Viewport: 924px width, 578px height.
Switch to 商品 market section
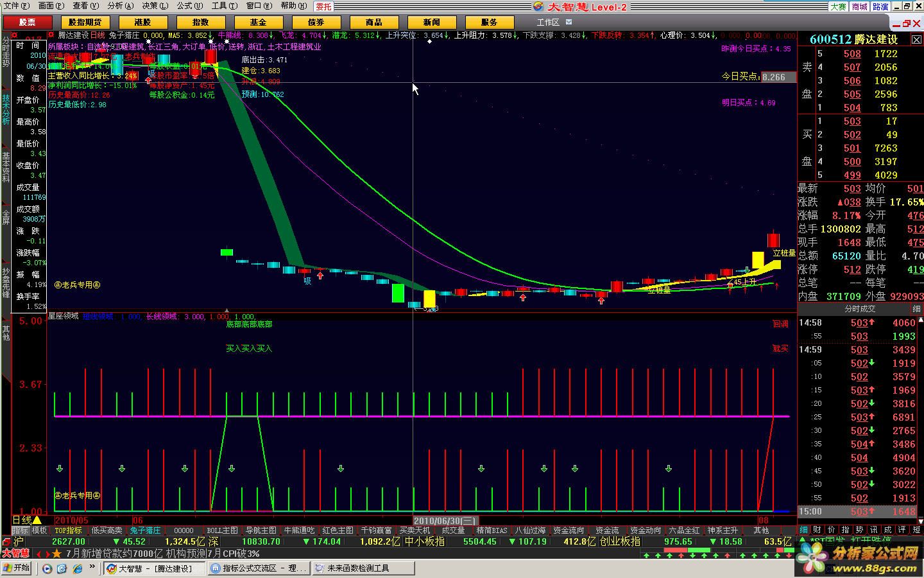click(x=374, y=22)
